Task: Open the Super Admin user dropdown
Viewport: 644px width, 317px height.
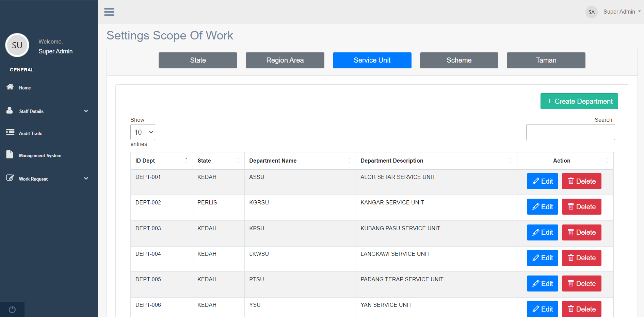Action: tap(622, 12)
